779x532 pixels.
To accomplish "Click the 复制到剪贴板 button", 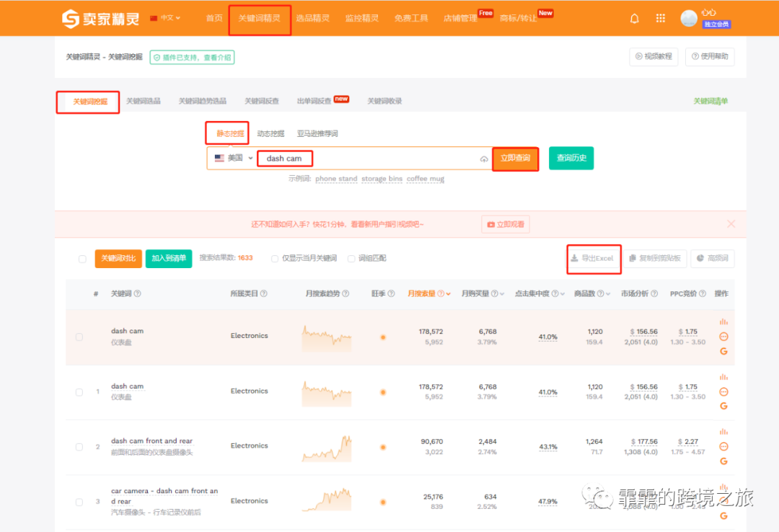I will point(655,258).
